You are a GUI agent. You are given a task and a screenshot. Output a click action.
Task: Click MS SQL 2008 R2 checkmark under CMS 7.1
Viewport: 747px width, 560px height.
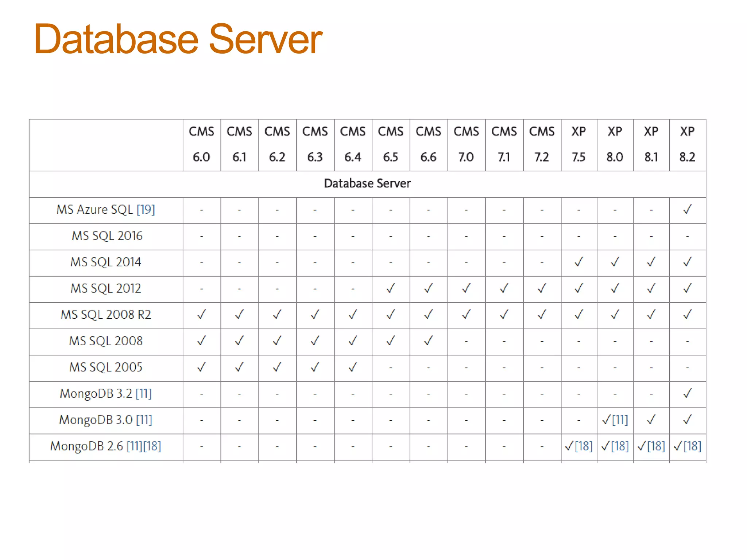tap(504, 315)
